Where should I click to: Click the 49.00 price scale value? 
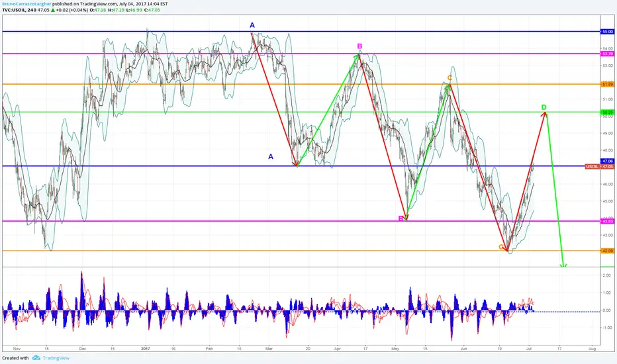pos(608,134)
